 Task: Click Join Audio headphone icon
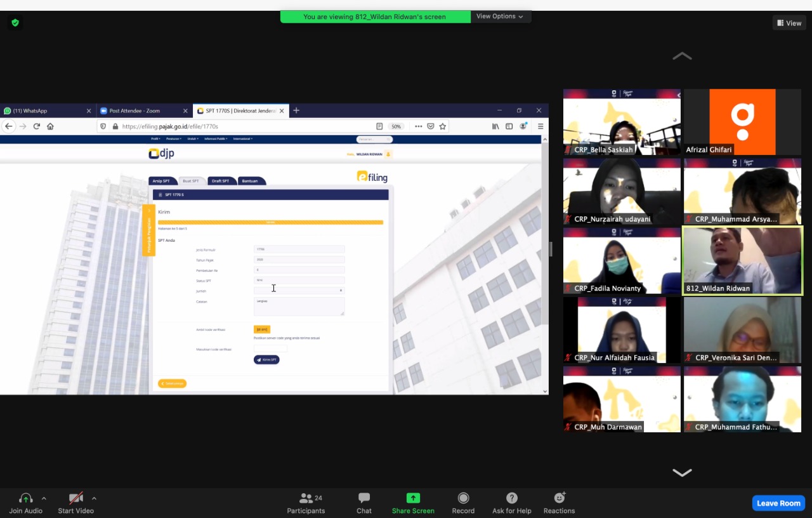click(25, 499)
